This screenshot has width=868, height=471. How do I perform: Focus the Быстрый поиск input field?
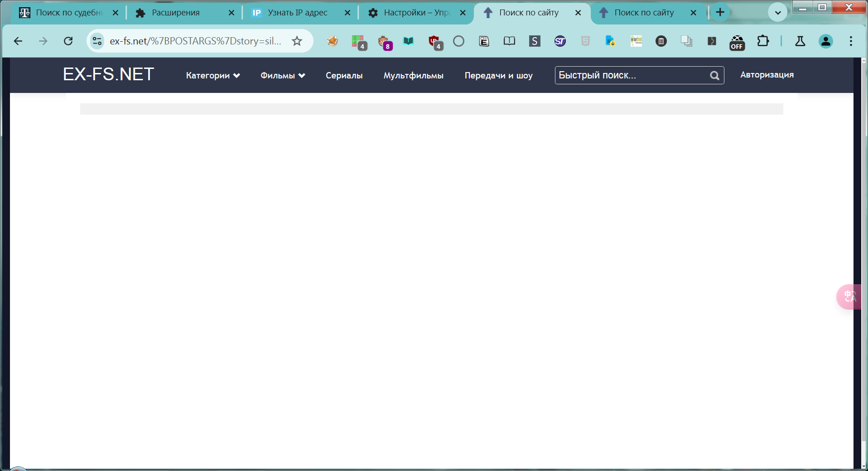click(x=632, y=75)
